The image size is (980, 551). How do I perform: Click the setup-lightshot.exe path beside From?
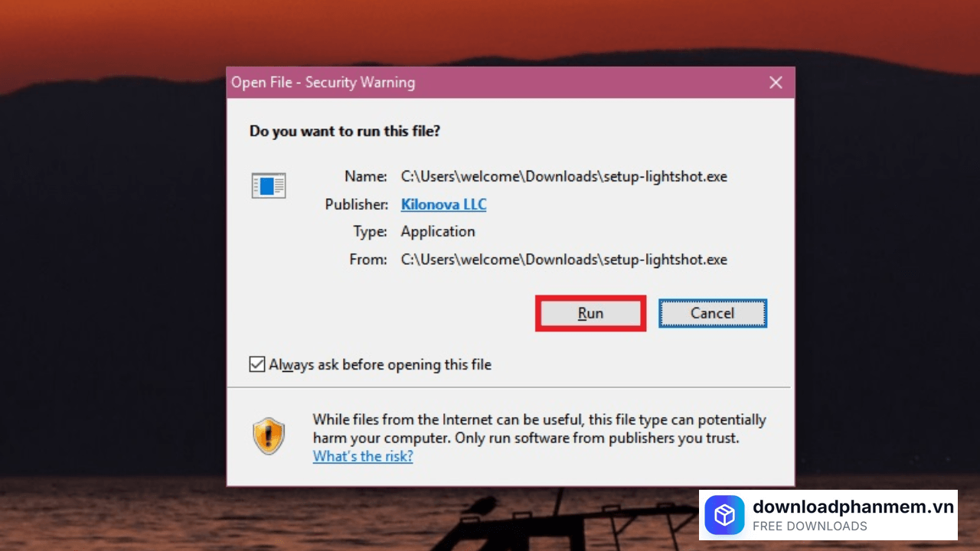click(564, 259)
